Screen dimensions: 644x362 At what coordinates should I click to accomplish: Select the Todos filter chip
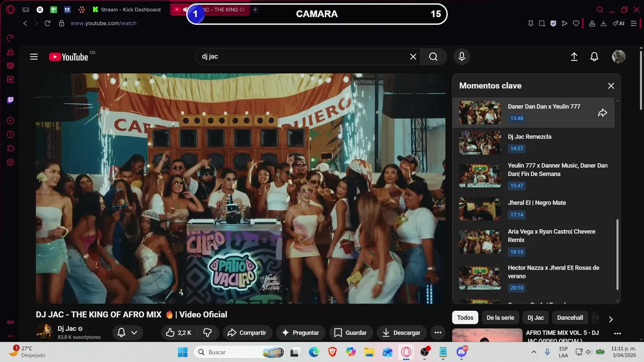point(465,318)
